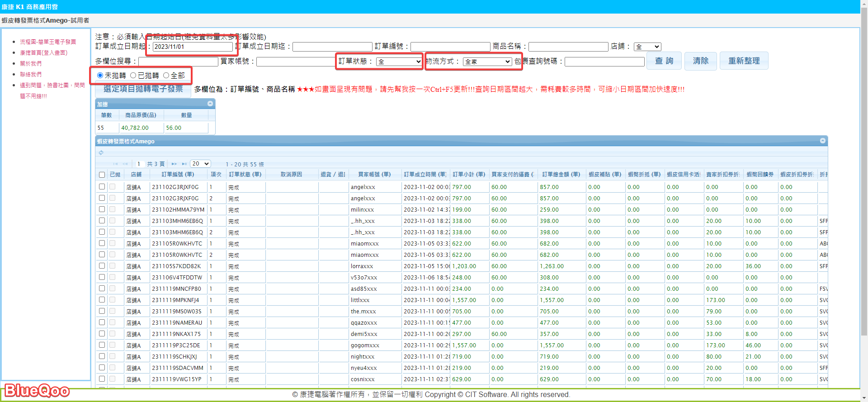
Task: Collapse the 加總 summary panel
Action: (x=210, y=104)
